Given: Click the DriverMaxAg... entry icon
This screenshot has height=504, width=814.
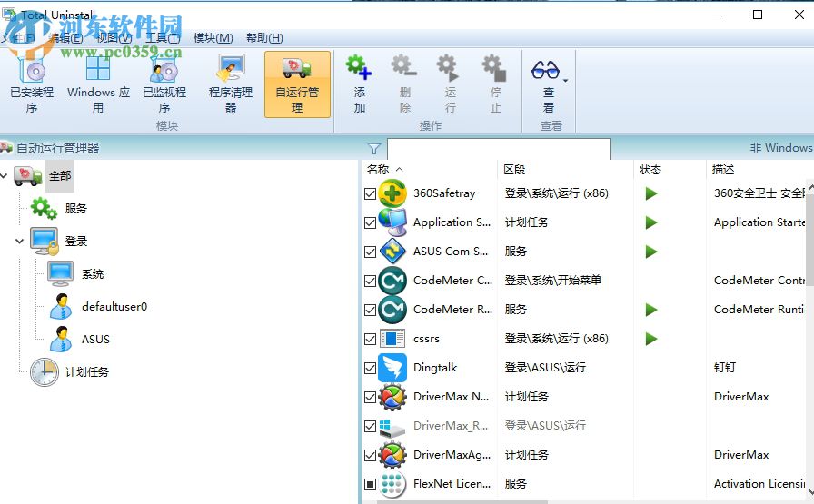Looking at the screenshot, I should click(x=392, y=455).
